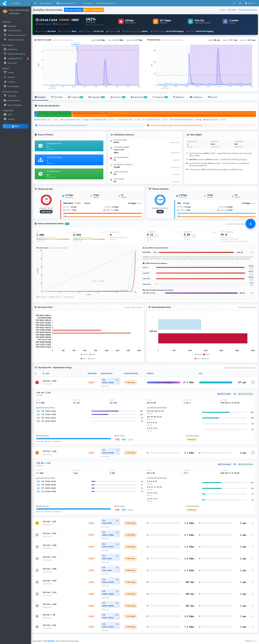Follow the Home breadcrumb link
Viewport: 259px width, 644px height.
point(222,10)
